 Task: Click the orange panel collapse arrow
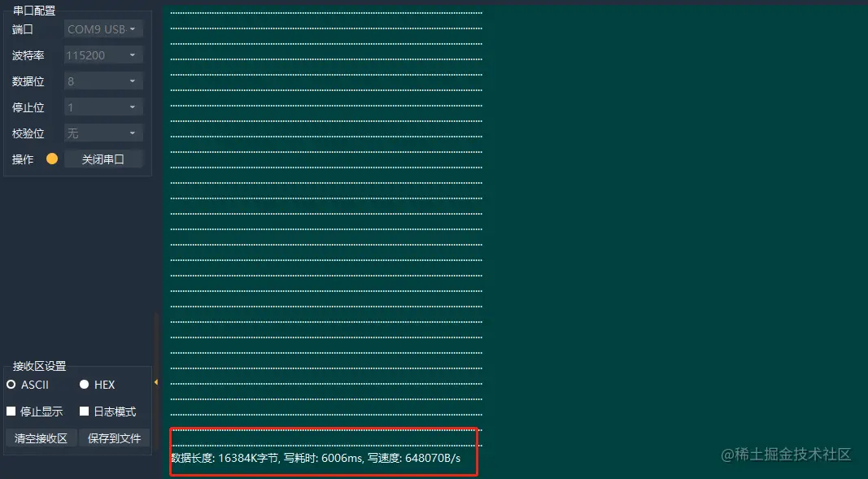pos(156,382)
